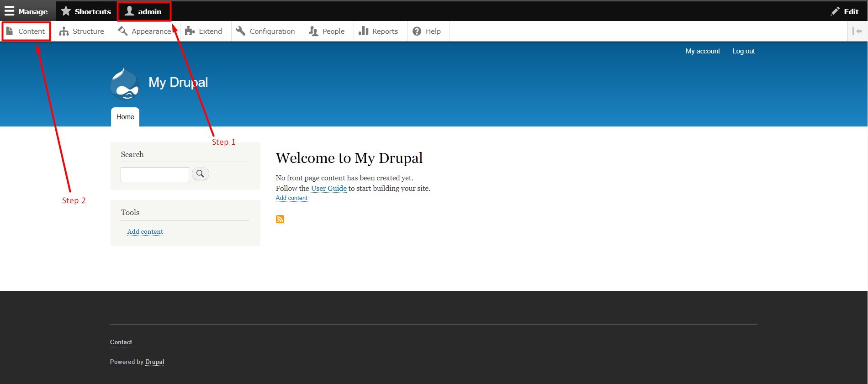The image size is (868, 384).
Task: Click the Drupal drop logo
Action: [125, 84]
